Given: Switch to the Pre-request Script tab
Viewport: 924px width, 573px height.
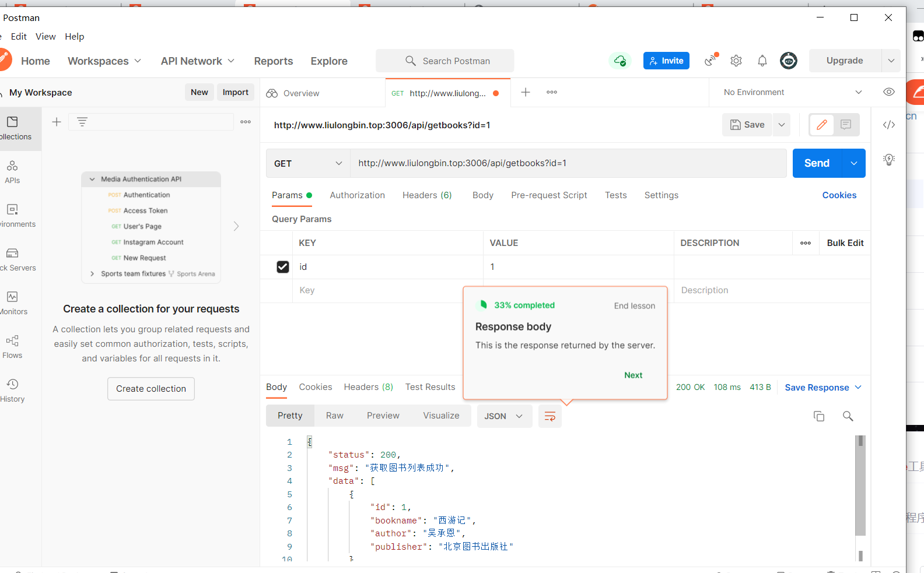Looking at the screenshot, I should 549,195.
